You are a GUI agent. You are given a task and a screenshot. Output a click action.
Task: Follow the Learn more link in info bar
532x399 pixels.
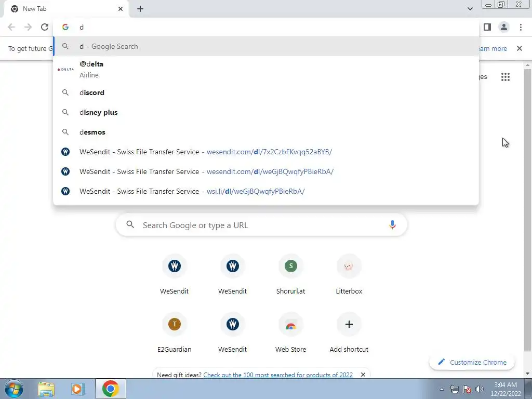(493, 48)
